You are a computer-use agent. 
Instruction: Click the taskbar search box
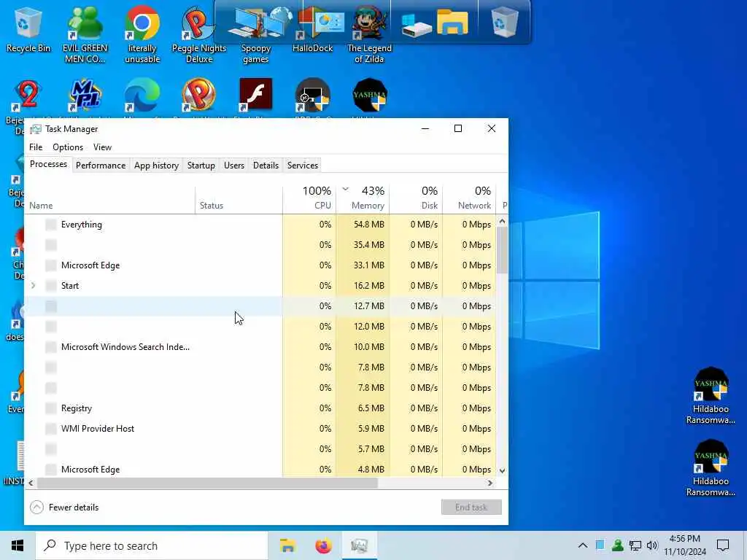coord(152,545)
